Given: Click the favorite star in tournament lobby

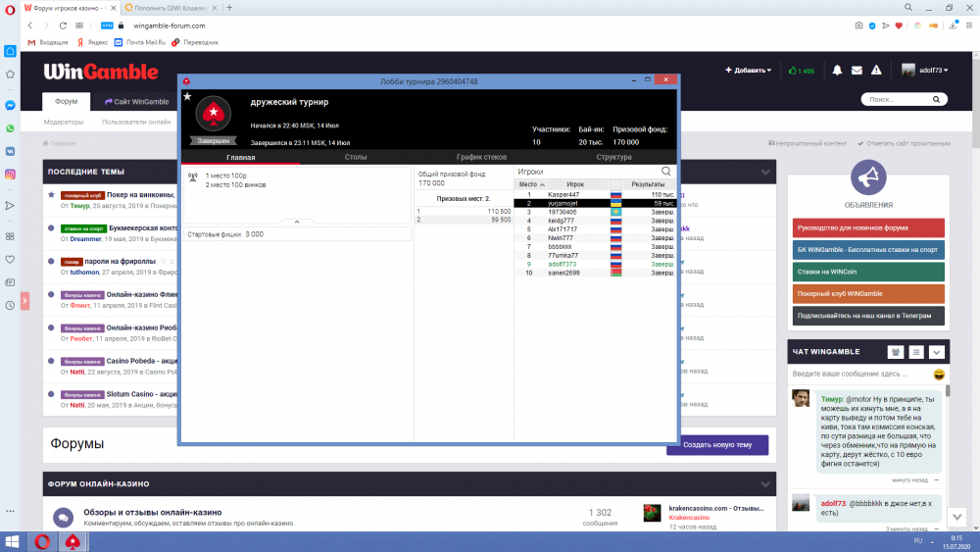Looking at the screenshot, I should pyautogui.click(x=187, y=96).
